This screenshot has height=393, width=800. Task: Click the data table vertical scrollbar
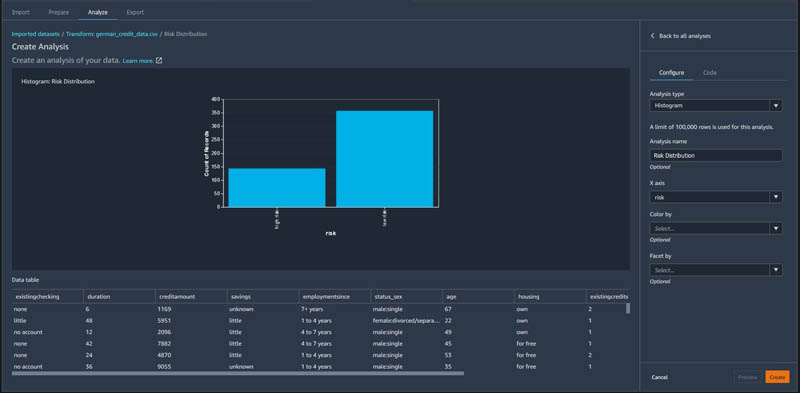click(x=628, y=308)
